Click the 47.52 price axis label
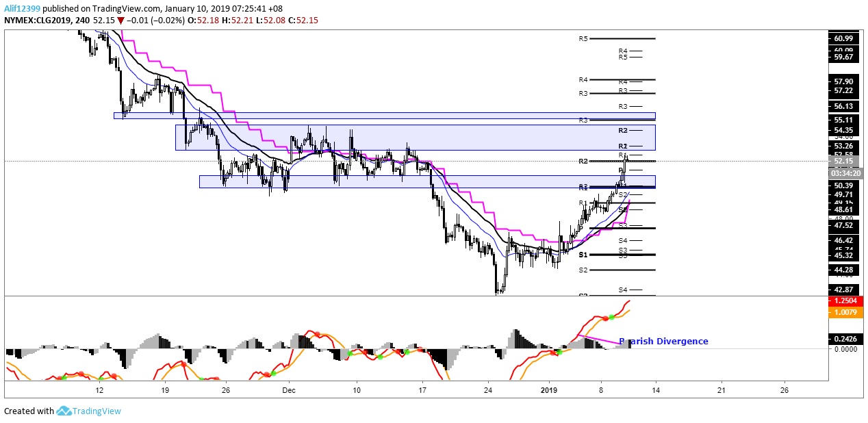 point(843,225)
